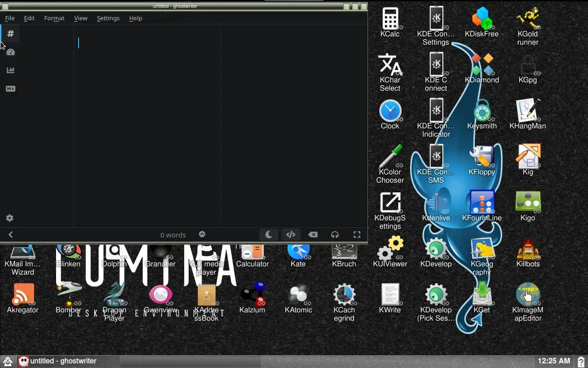The image size is (588, 368).
Task: Toggle full screen mode button
Action: pos(357,235)
